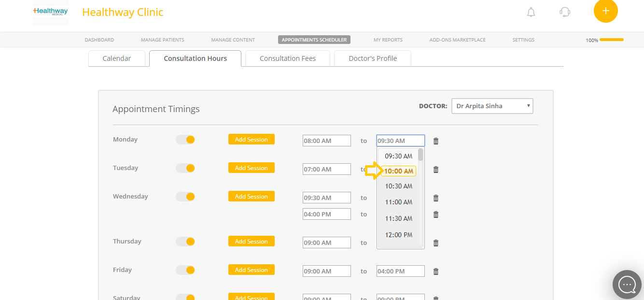Image resolution: width=644 pixels, height=300 pixels.
Task: Delete Monday's session with trash icon
Action: [x=436, y=141]
